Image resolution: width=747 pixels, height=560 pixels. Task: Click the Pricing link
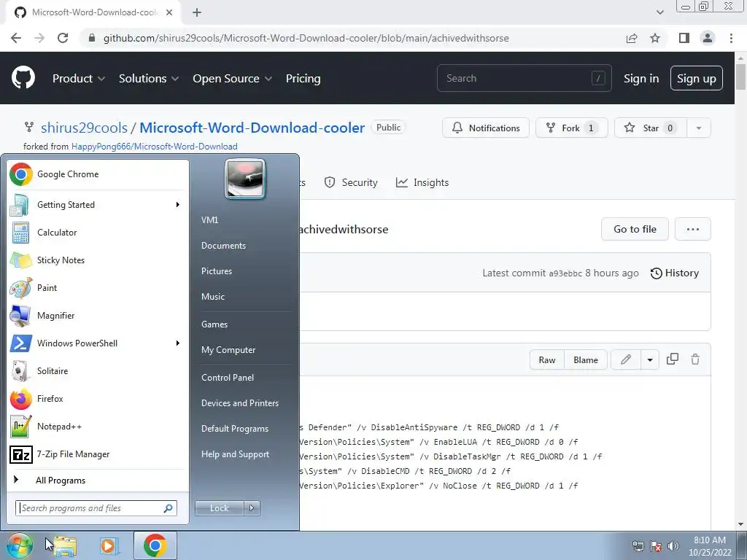303,78
